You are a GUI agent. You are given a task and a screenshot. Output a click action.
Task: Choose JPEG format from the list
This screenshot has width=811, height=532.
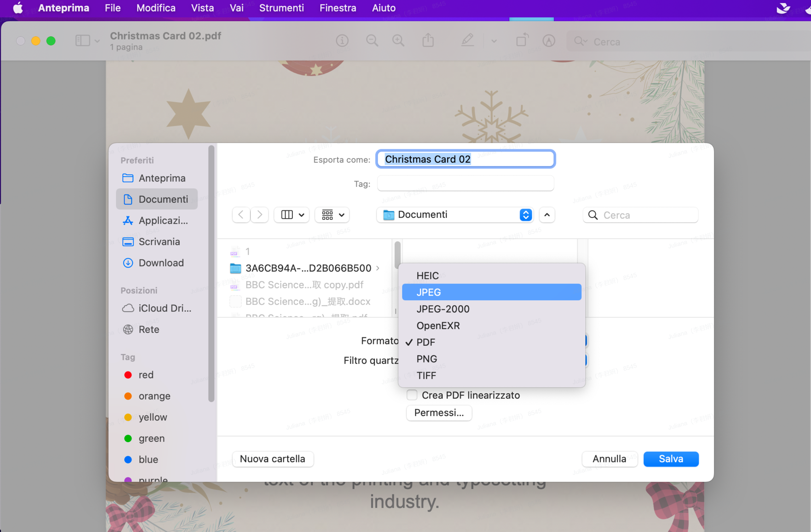[492, 292]
